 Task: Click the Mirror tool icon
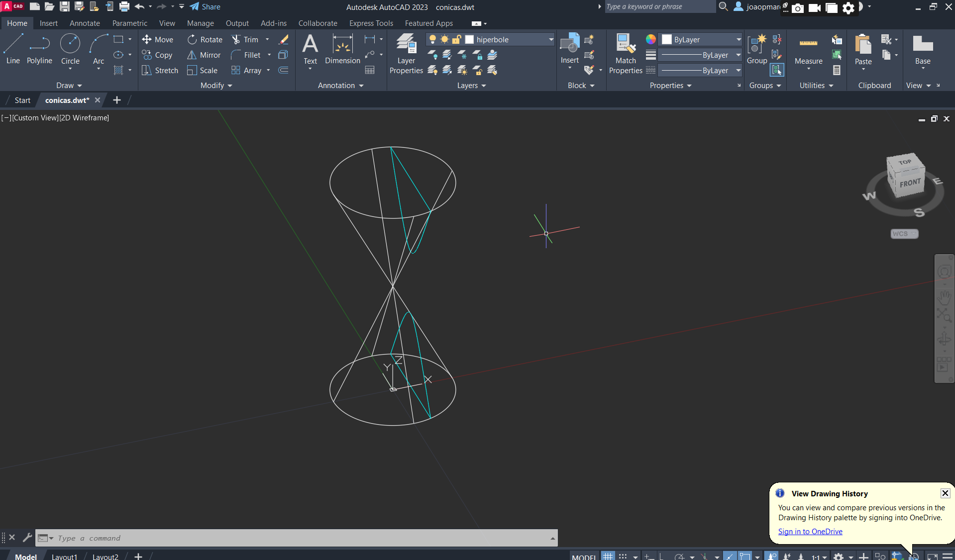[192, 55]
